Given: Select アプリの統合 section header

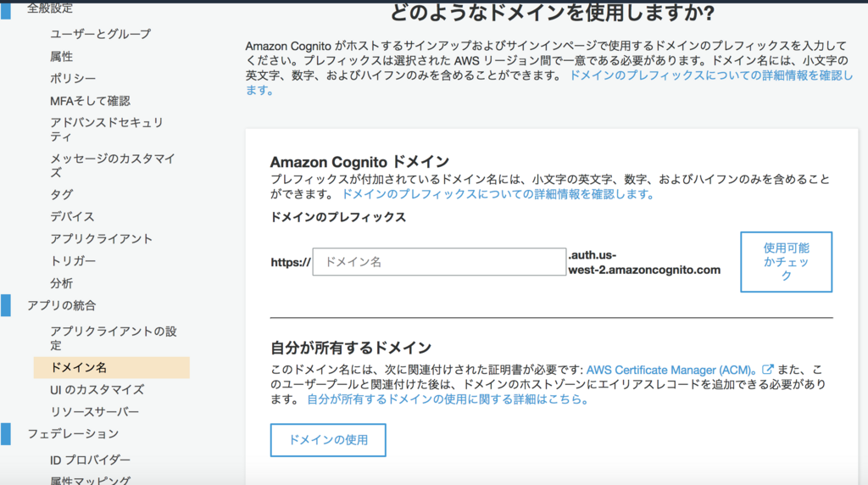Looking at the screenshot, I should (x=61, y=305).
